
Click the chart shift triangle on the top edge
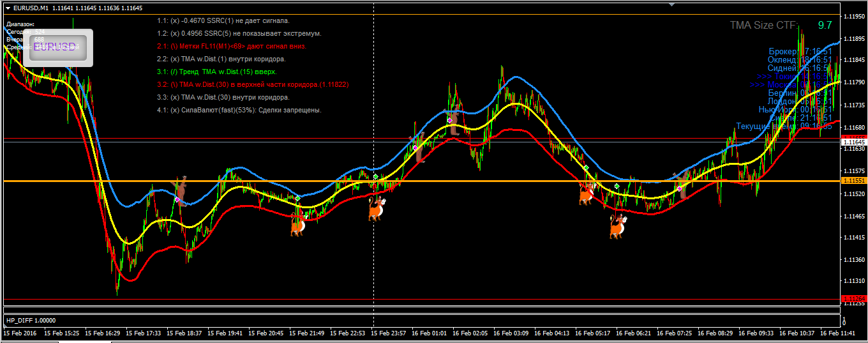671,4
